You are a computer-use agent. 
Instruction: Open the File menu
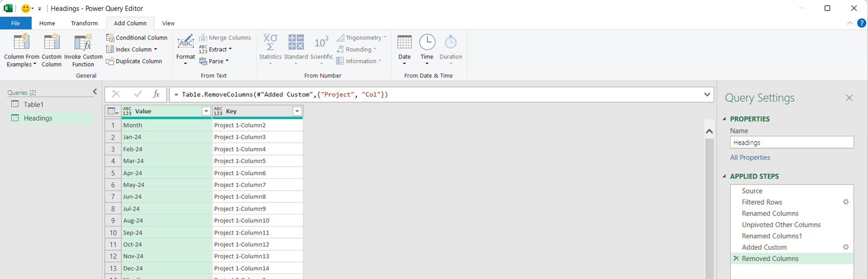[16, 23]
